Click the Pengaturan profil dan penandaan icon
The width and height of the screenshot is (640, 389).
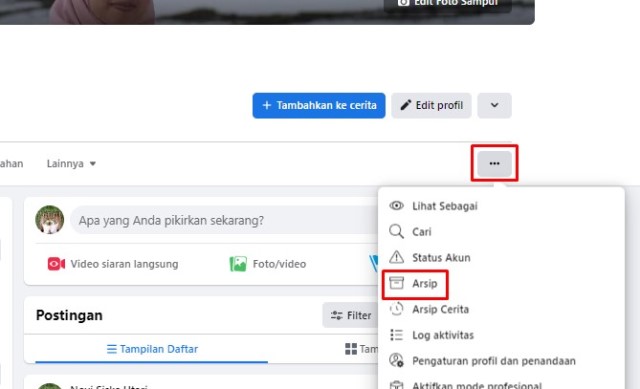396,360
